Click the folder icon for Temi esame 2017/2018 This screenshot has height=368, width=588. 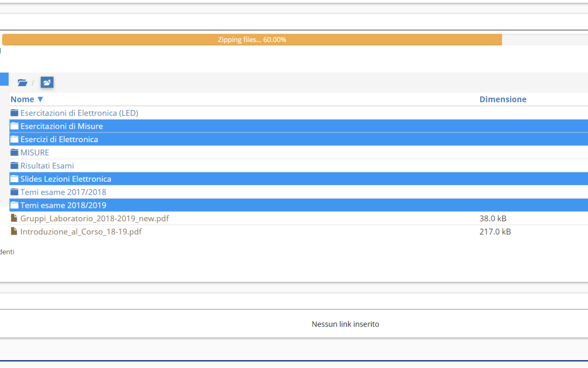click(14, 192)
